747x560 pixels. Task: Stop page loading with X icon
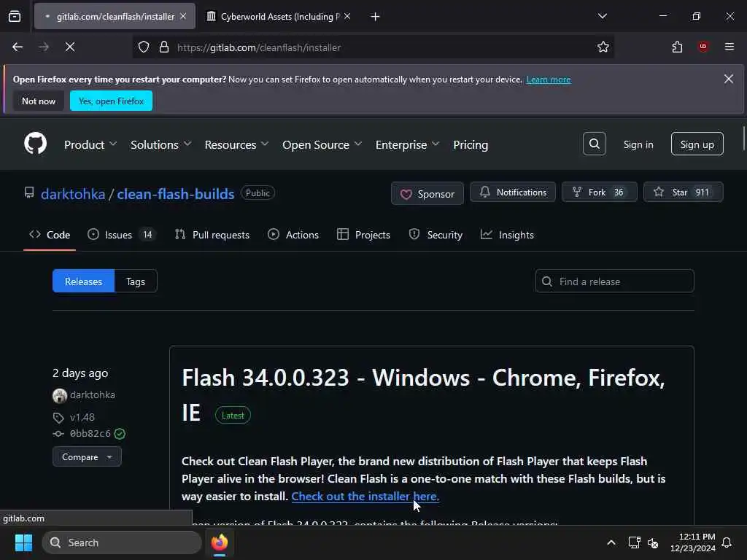70,47
